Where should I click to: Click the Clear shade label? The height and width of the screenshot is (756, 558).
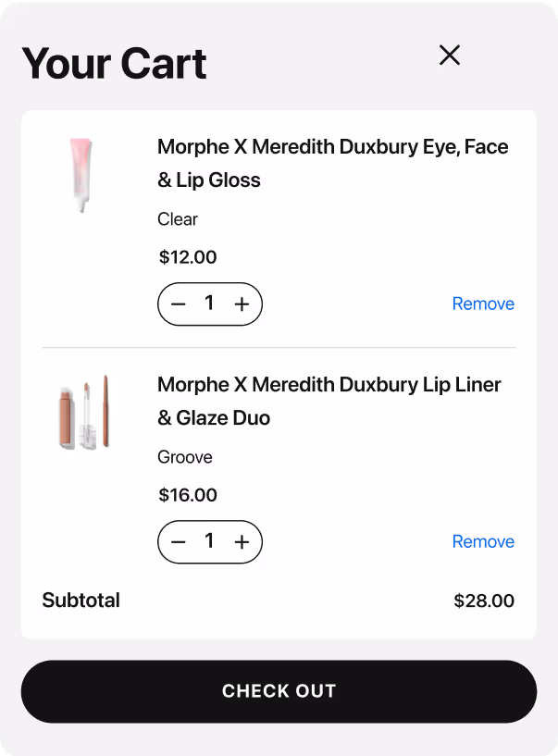click(178, 219)
